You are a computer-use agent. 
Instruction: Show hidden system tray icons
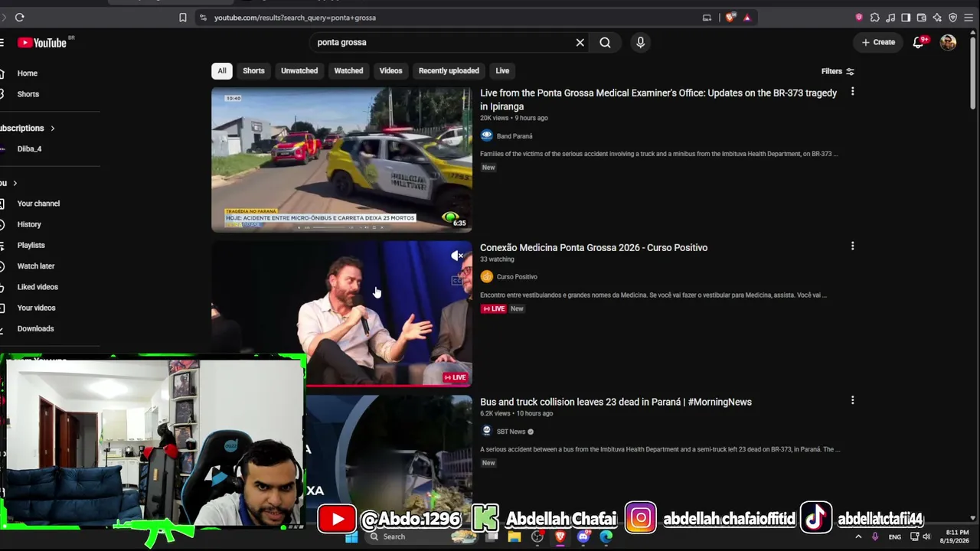pyautogui.click(x=858, y=537)
